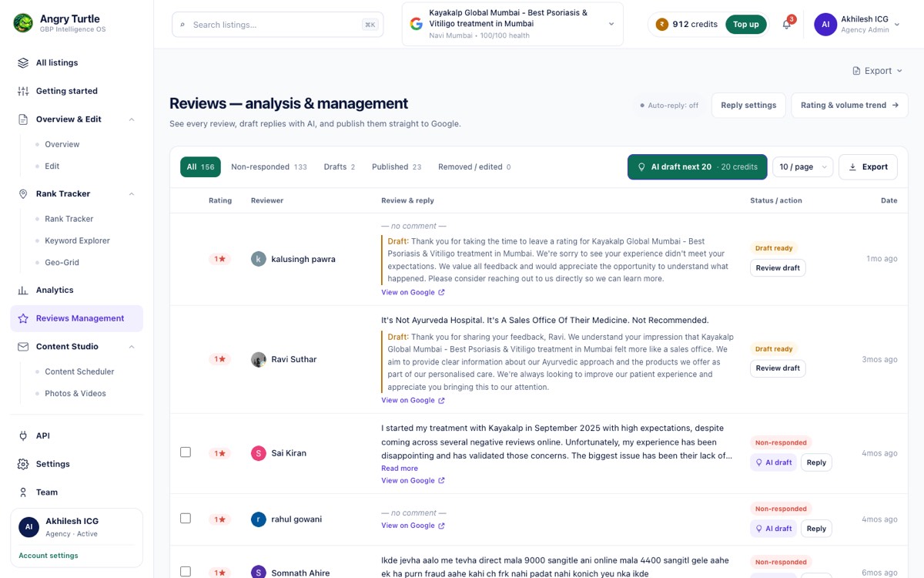Click the Google logo in listing selector
This screenshot has width=924, height=578.
(x=417, y=24)
